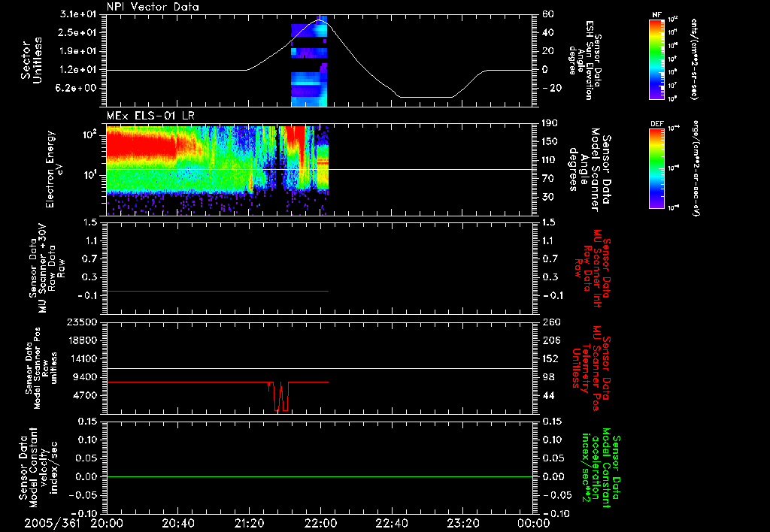The image size is (770, 532).
Task: Click the '20:00' time axis label
Action: point(107,524)
